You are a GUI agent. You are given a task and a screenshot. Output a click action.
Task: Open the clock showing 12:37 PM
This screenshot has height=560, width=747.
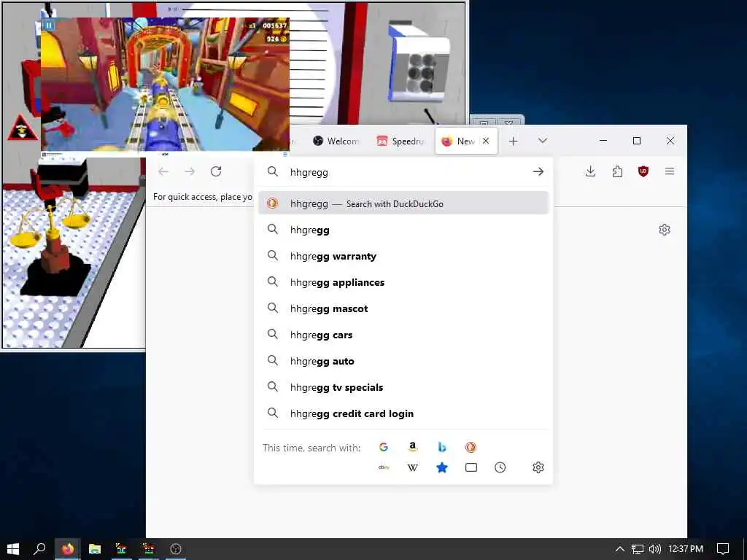point(686,549)
